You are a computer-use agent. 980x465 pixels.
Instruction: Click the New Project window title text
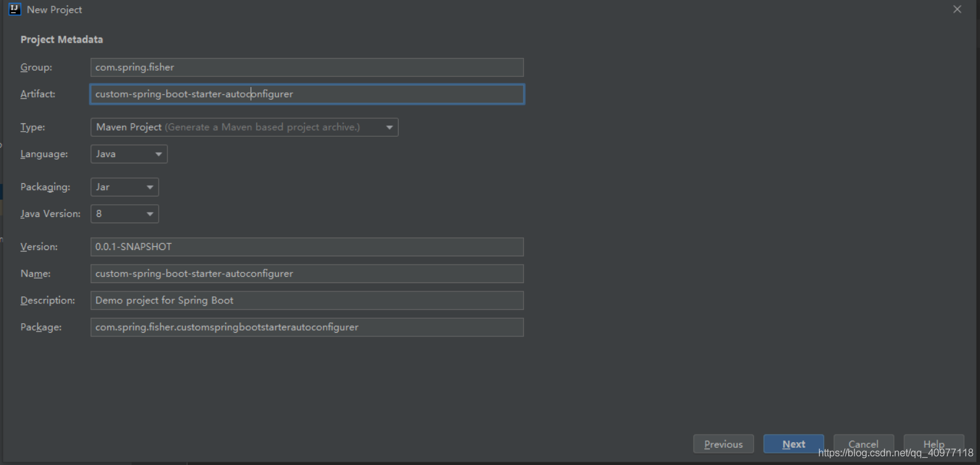[54, 10]
